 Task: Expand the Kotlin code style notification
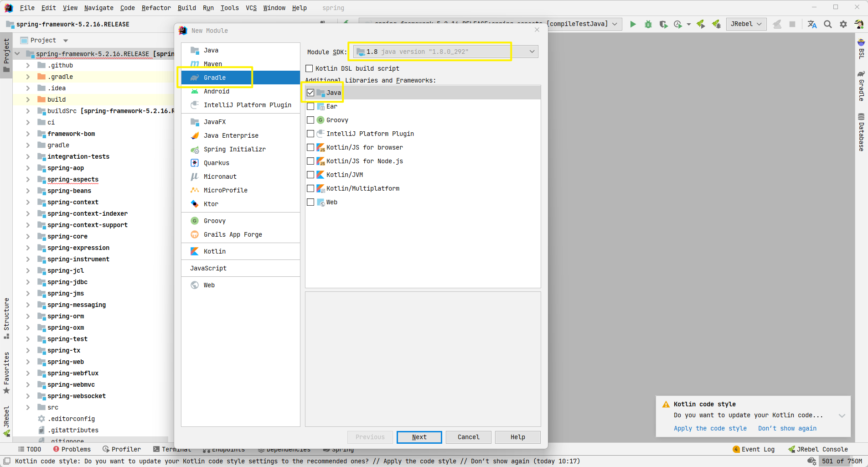coord(842,415)
